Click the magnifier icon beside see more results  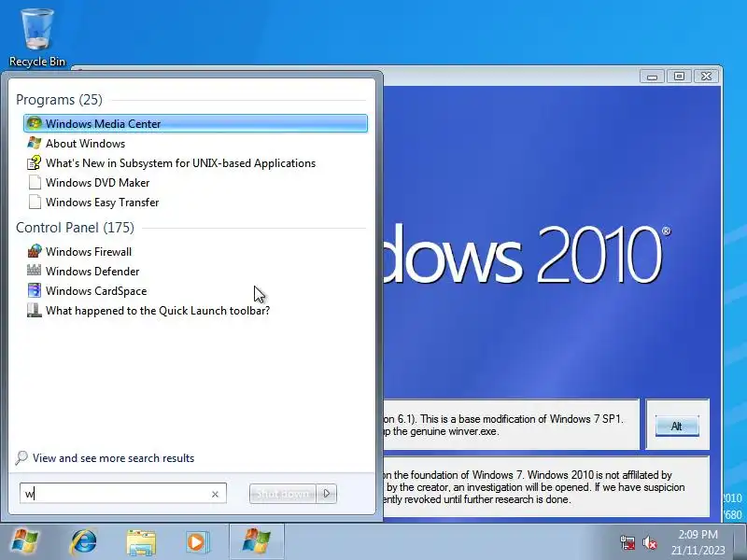(21, 458)
